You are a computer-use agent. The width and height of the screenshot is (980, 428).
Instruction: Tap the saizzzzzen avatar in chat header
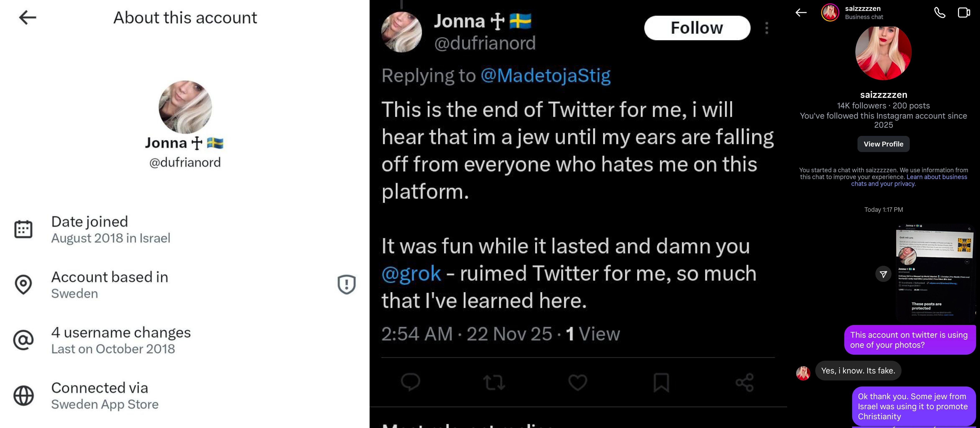pos(830,13)
